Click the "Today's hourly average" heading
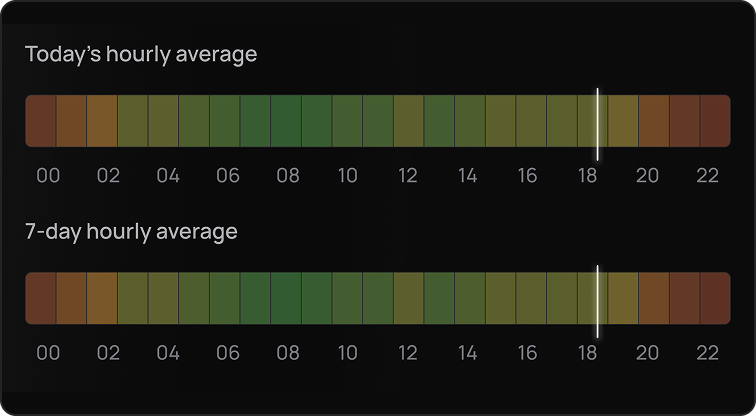Viewport: 756px width, 416px height. tap(141, 54)
